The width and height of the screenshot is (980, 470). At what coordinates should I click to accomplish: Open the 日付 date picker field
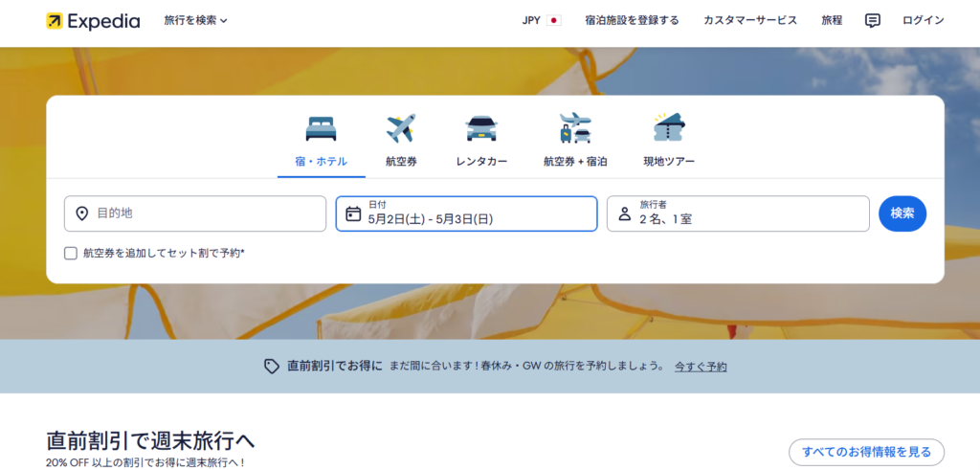[x=466, y=213]
